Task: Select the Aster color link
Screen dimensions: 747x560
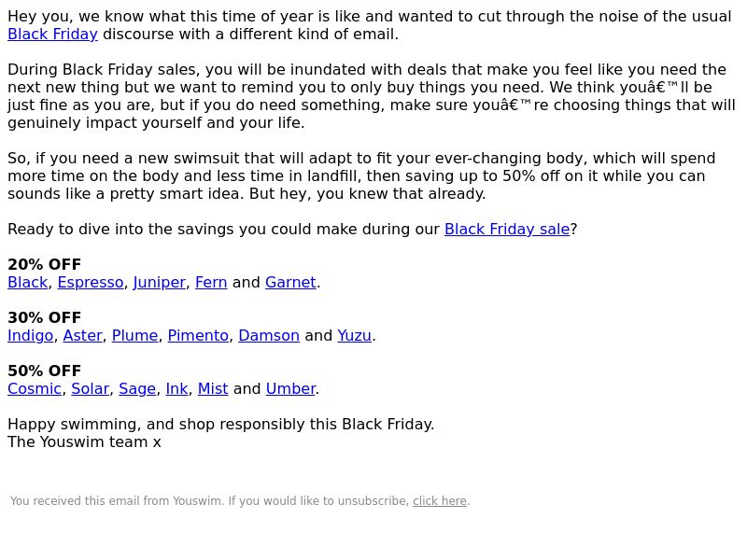Action: (x=82, y=336)
